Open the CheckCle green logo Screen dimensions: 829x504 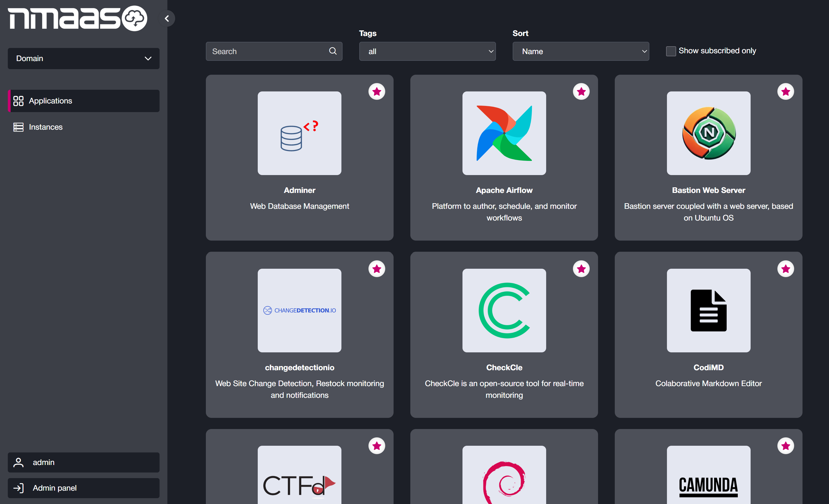[504, 310]
